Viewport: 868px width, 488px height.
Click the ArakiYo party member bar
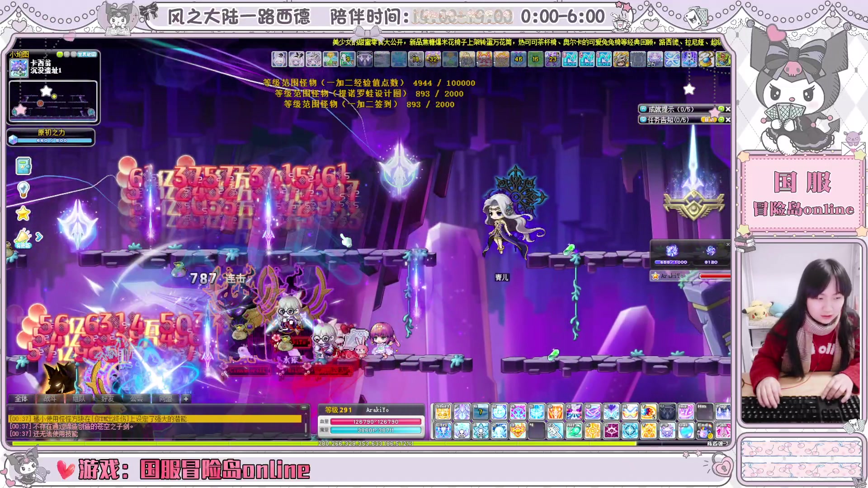click(x=690, y=276)
